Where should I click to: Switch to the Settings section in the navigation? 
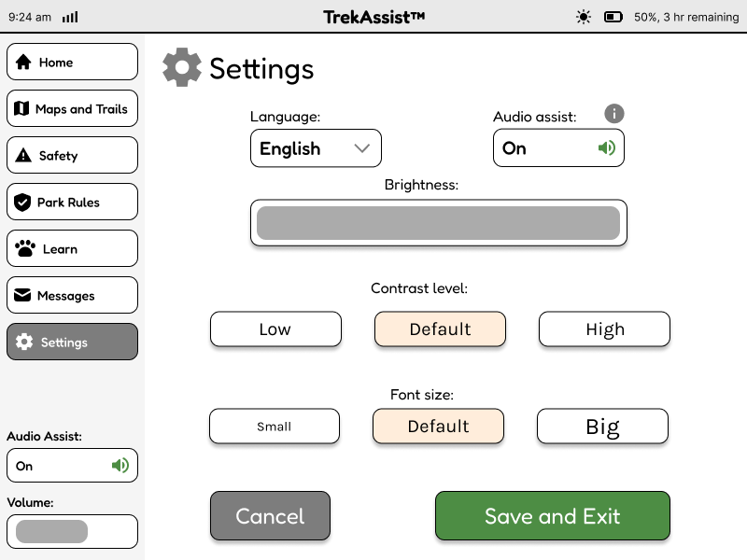[72, 342]
